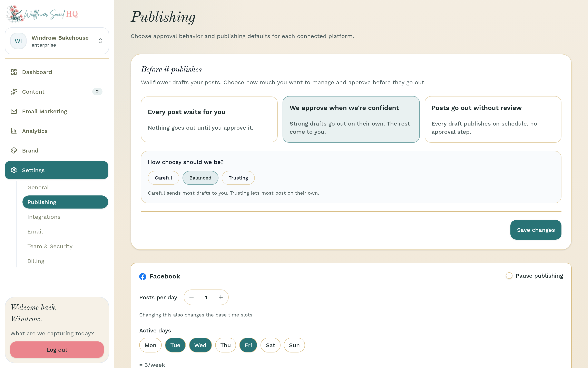588x368 pixels.
Task: Click the Email Marketing envelope icon
Action: click(x=14, y=111)
